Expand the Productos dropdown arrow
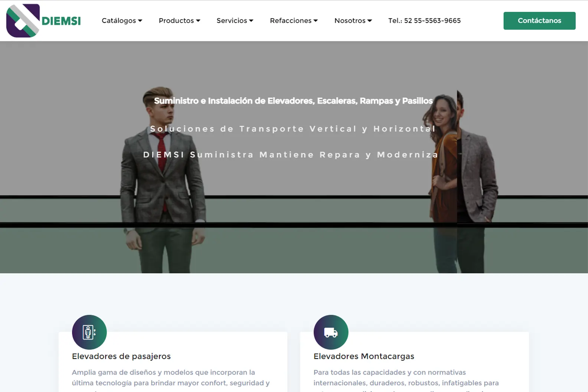588x392 pixels. coord(198,21)
